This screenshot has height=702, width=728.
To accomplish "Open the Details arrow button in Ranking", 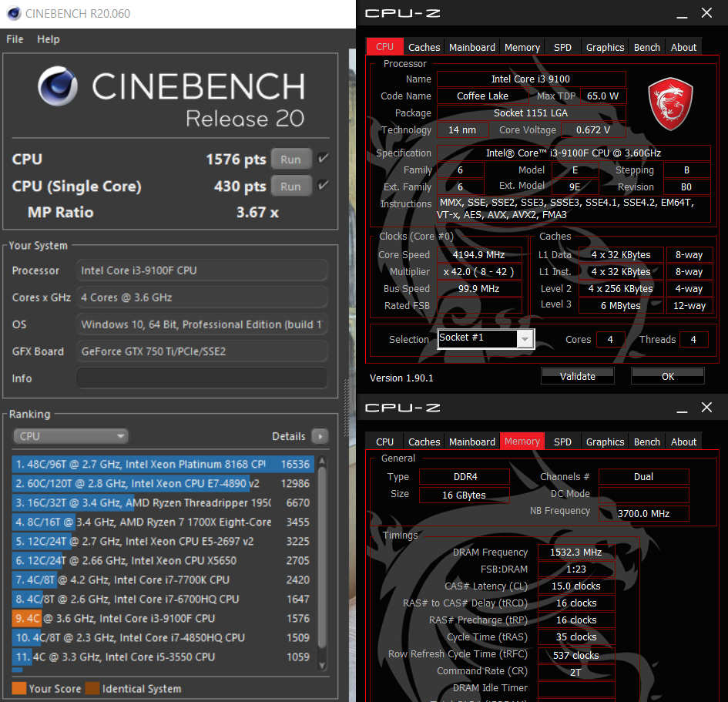I will click(320, 436).
